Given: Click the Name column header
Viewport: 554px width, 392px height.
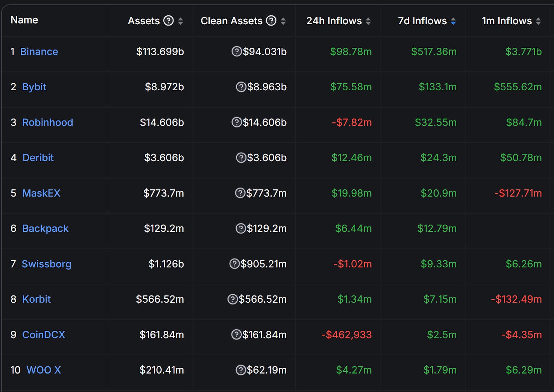Looking at the screenshot, I should tap(24, 20).
